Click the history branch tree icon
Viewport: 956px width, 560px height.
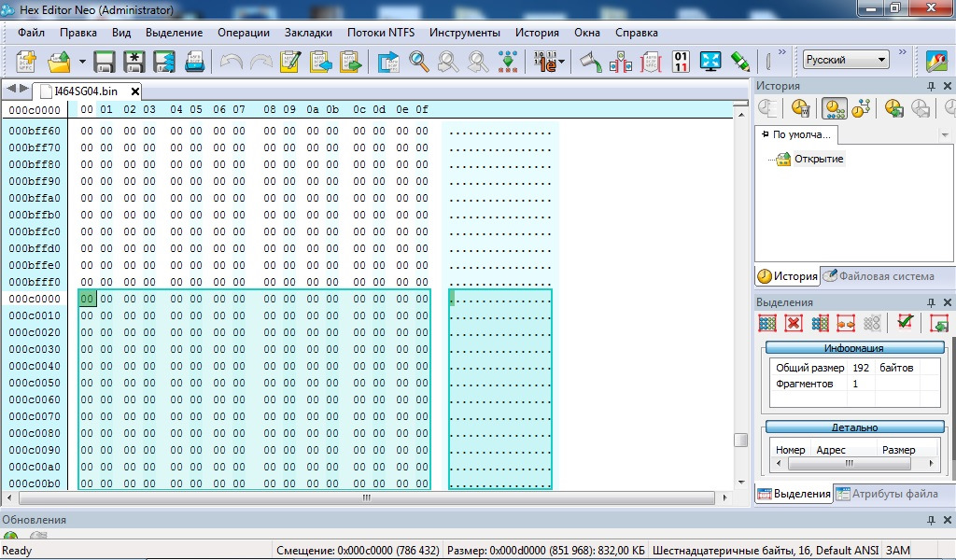pos(861,109)
